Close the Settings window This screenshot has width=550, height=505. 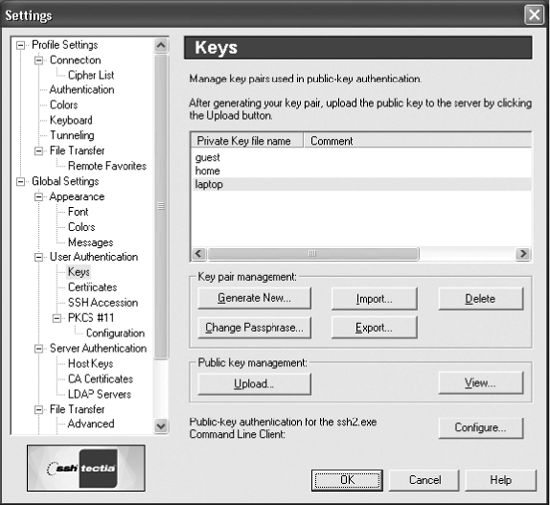(534, 15)
